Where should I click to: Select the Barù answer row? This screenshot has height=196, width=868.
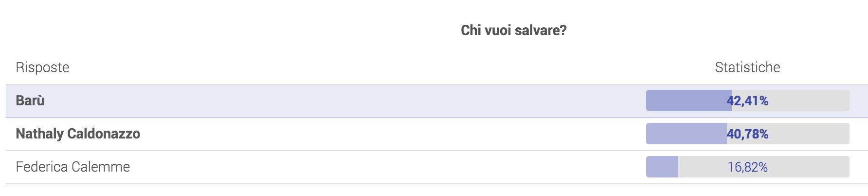point(436,101)
